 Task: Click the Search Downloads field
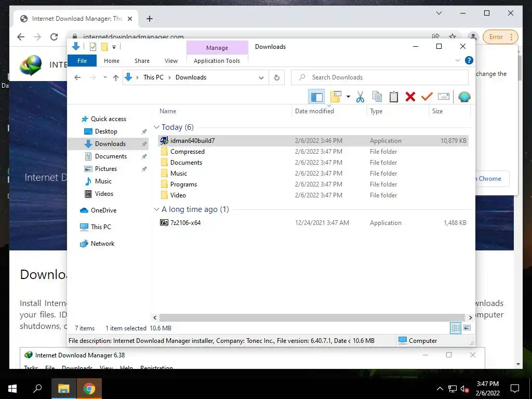380,77
